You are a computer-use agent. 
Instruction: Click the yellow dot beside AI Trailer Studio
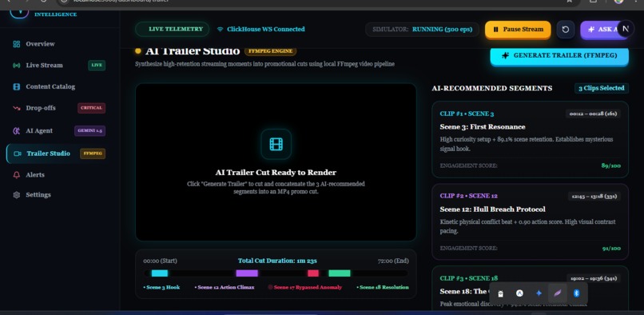pyautogui.click(x=138, y=51)
